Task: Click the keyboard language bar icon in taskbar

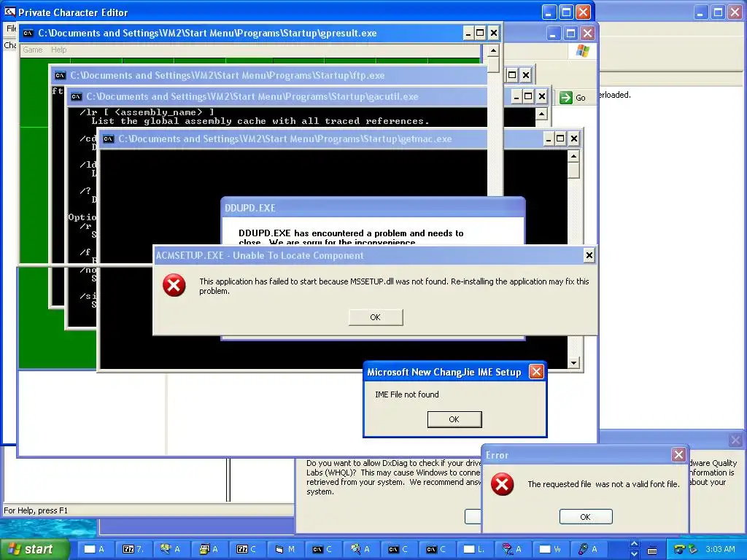Action: pos(652,551)
